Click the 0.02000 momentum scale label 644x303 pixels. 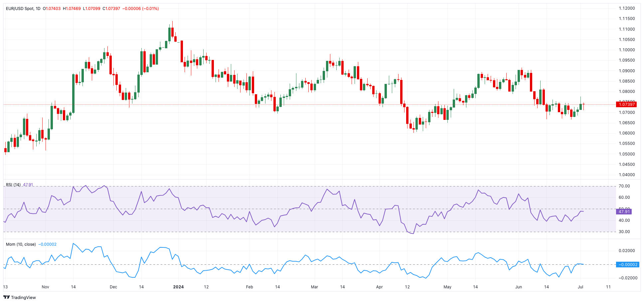coord(627,251)
